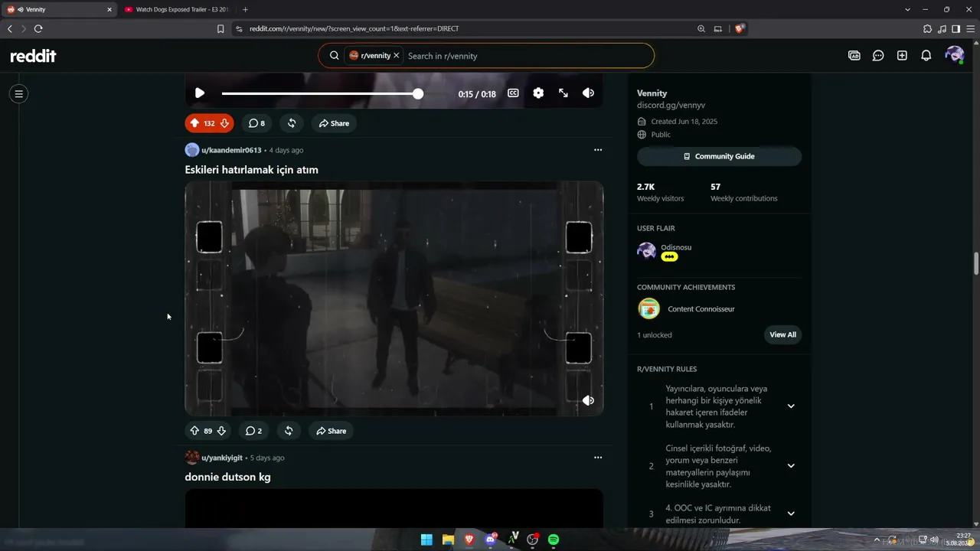Viewport: 980px width, 551px height.
Task: Mute the top video player
Action: [x=588, y=93]
